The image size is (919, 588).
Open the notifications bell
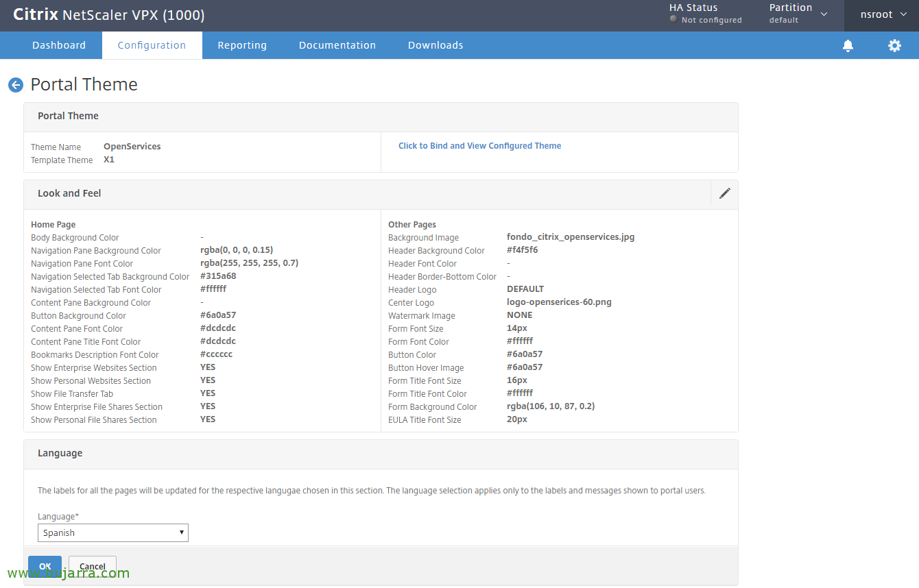point(848,45)
